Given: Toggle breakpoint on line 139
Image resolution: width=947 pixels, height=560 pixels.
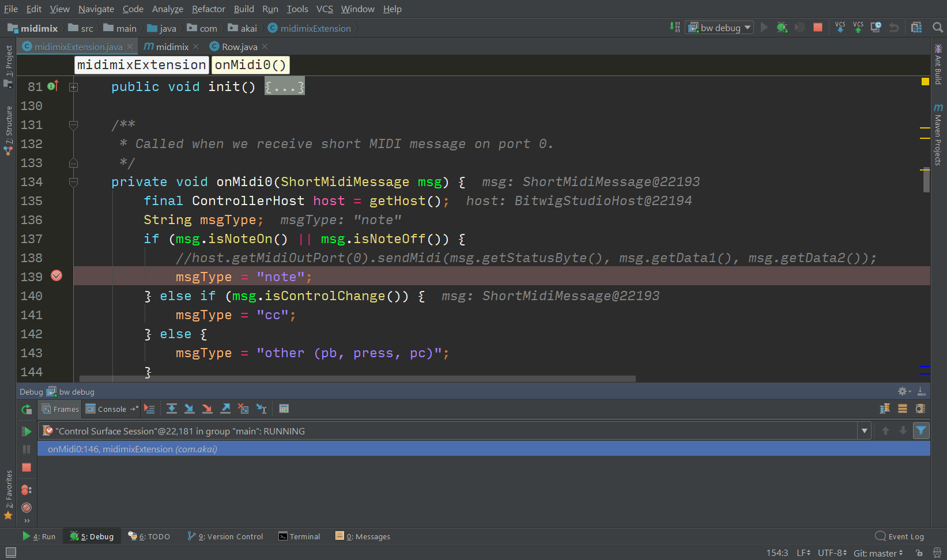Looking at the screenshot, I should point(56,276).
